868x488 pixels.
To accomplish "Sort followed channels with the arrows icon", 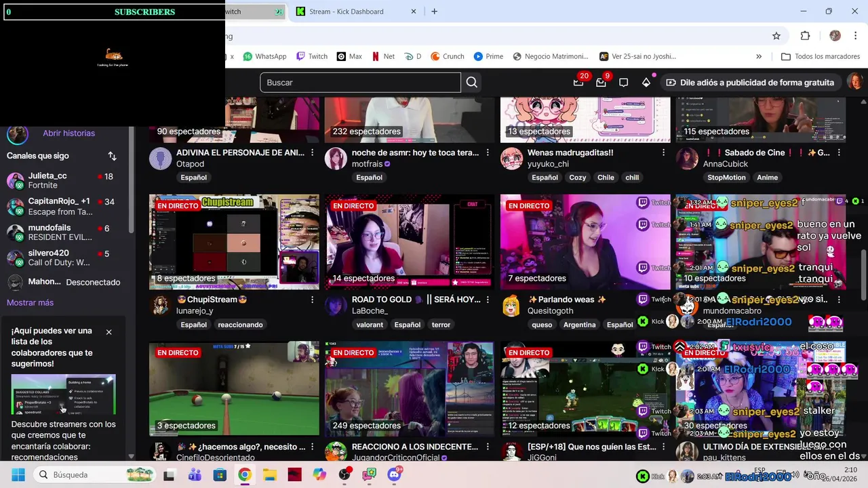I will [x=112, y=156].
